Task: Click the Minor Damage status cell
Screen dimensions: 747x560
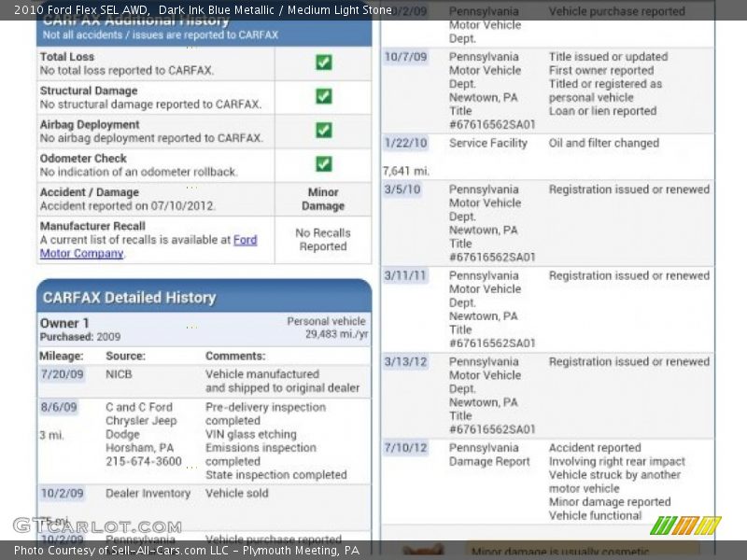Action: pyautogui.click(x=323, y=199)
